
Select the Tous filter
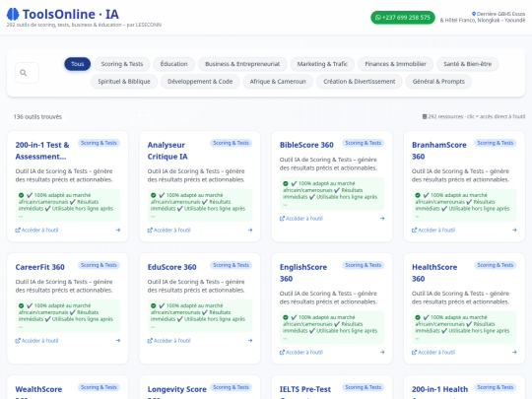pos(78,64)
